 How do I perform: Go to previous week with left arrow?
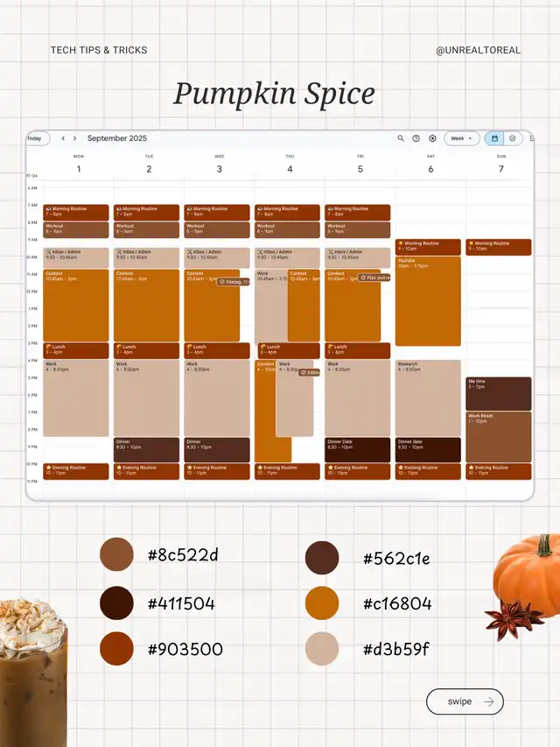(63, 138)
